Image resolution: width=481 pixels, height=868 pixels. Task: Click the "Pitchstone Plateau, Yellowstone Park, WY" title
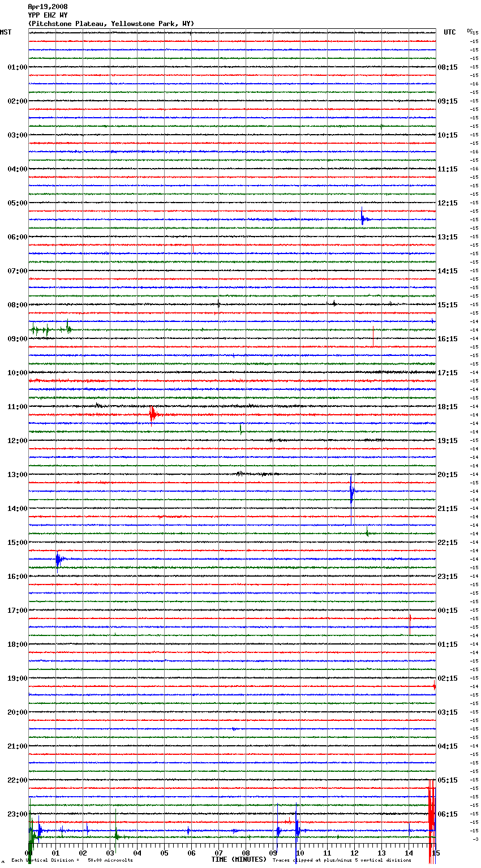coord(111,24)
